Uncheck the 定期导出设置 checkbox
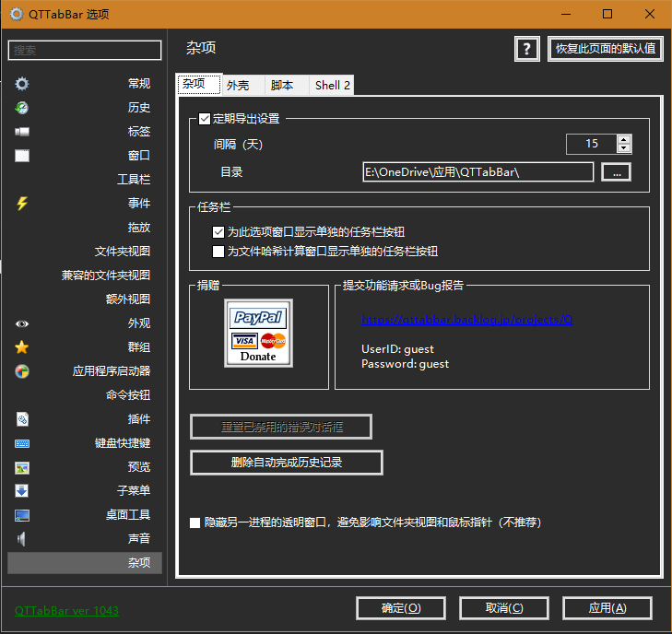This screenshot has width=672, height=634. tap(205, 119)
